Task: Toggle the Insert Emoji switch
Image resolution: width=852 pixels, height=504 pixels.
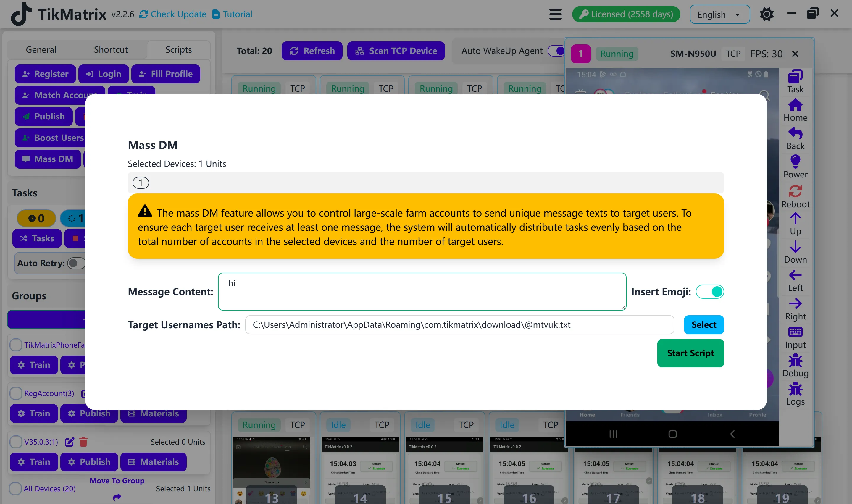Action: tap(710, 292)
